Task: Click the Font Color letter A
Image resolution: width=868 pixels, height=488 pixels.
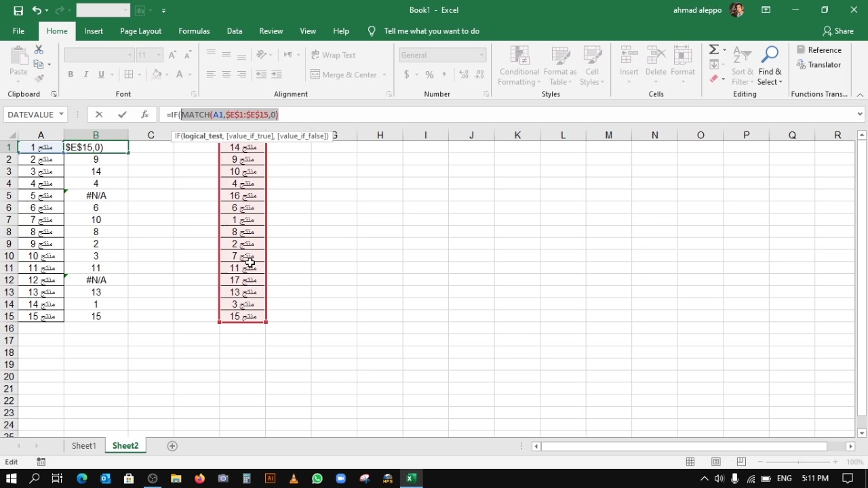Action: 179,75
